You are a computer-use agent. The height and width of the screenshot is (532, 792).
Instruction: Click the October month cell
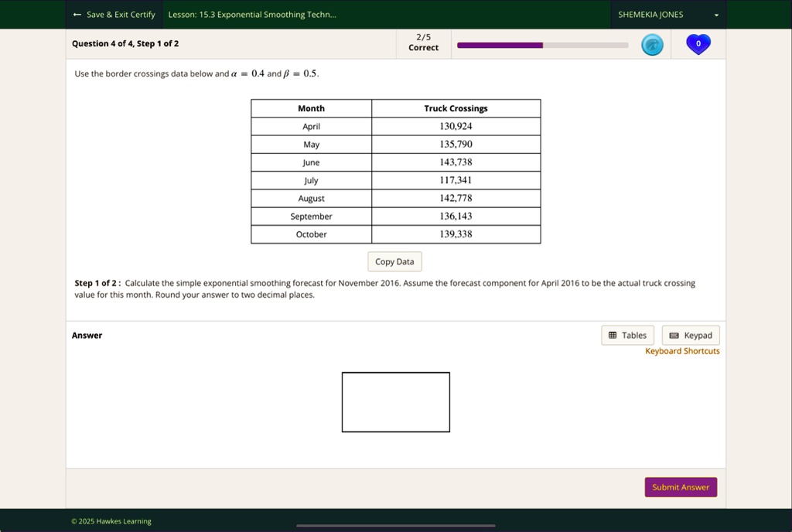311,234
